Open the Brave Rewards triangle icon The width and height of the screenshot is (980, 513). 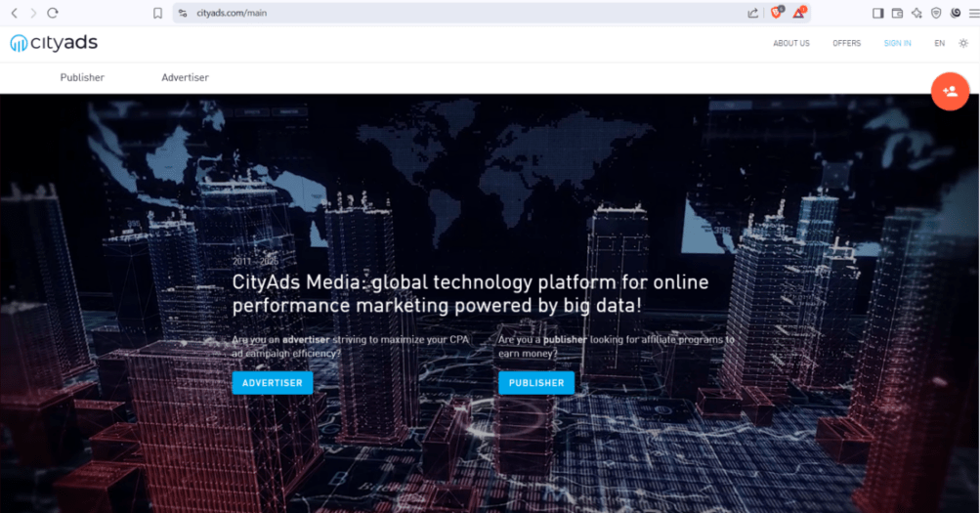[x=799, y=13]
